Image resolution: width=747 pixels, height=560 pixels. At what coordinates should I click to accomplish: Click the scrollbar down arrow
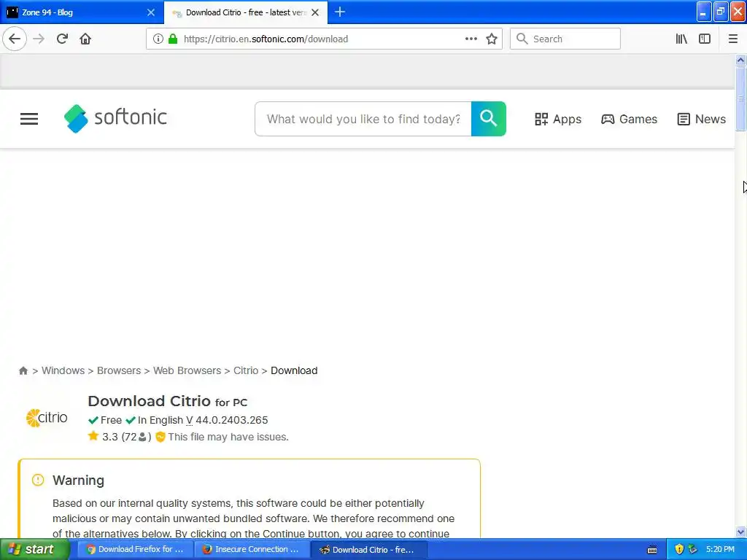pos(740,532)
